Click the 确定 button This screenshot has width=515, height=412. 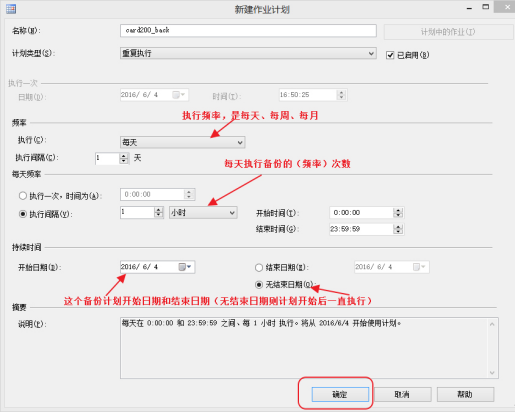click(340, 395)
